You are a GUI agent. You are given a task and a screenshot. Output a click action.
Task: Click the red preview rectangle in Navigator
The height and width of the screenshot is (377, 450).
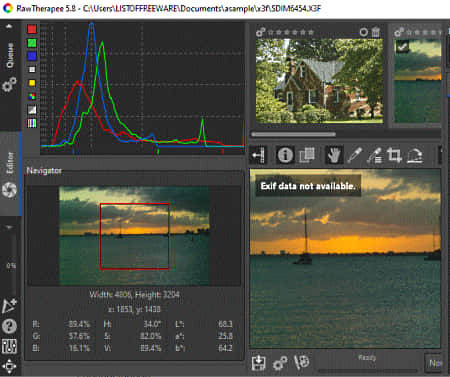(x=135, y=236)
